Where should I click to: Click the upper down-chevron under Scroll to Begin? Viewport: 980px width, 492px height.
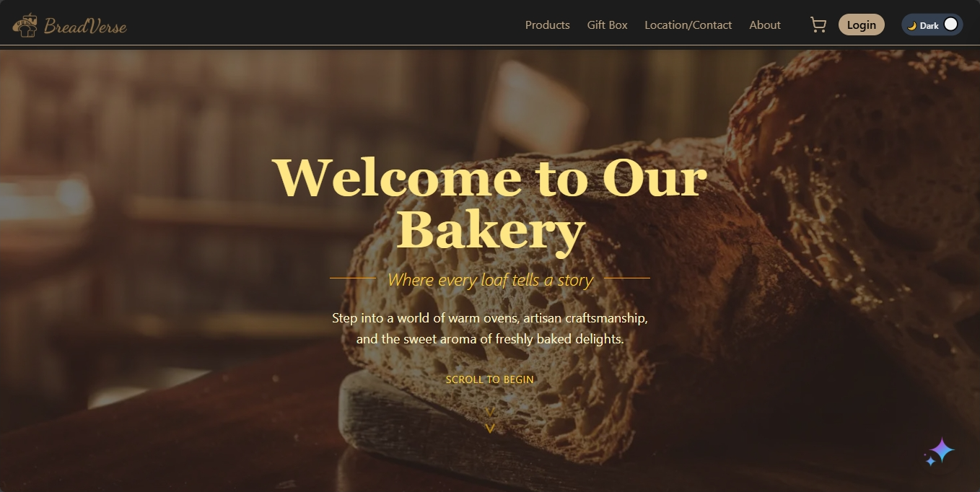490,413
